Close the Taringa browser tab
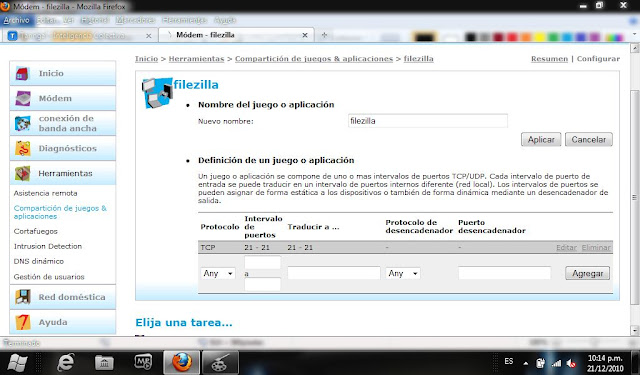 pyautogui.click(x=149, y=36)
